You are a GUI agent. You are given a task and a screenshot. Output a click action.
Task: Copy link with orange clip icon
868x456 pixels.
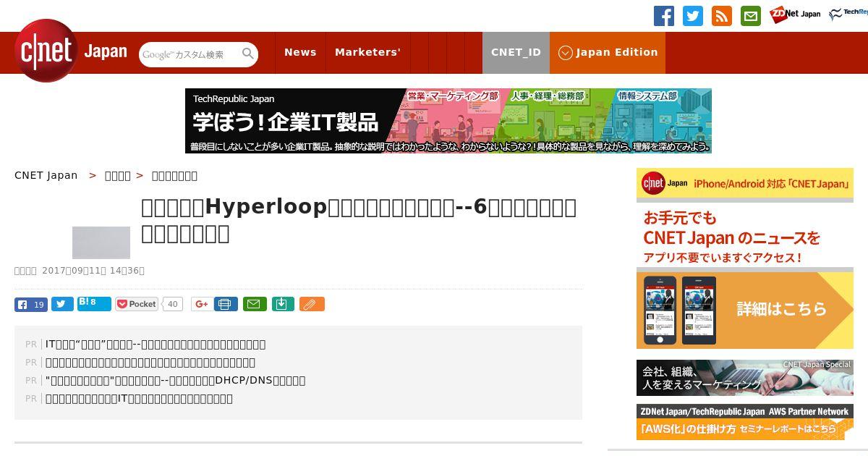[x=312, y=304]
